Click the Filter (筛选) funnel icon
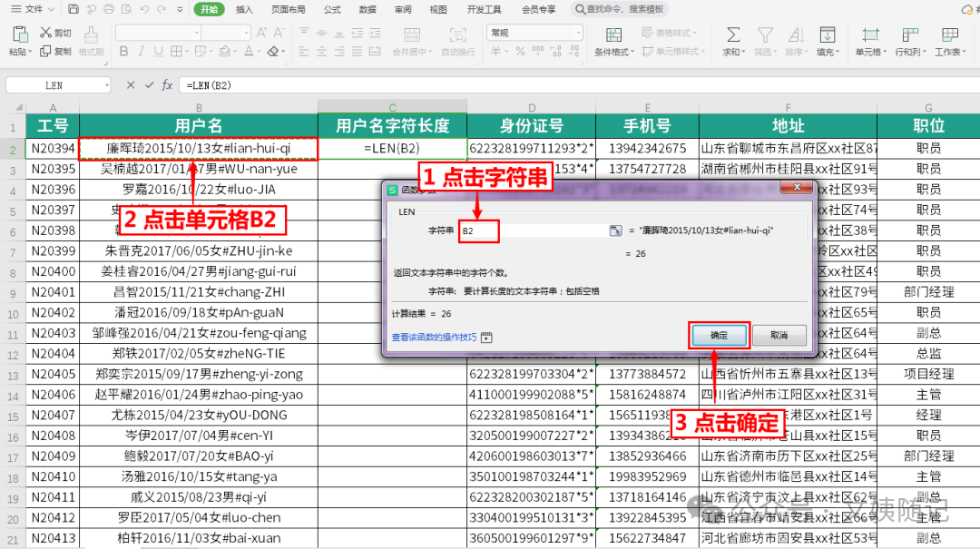 (764, 34)
